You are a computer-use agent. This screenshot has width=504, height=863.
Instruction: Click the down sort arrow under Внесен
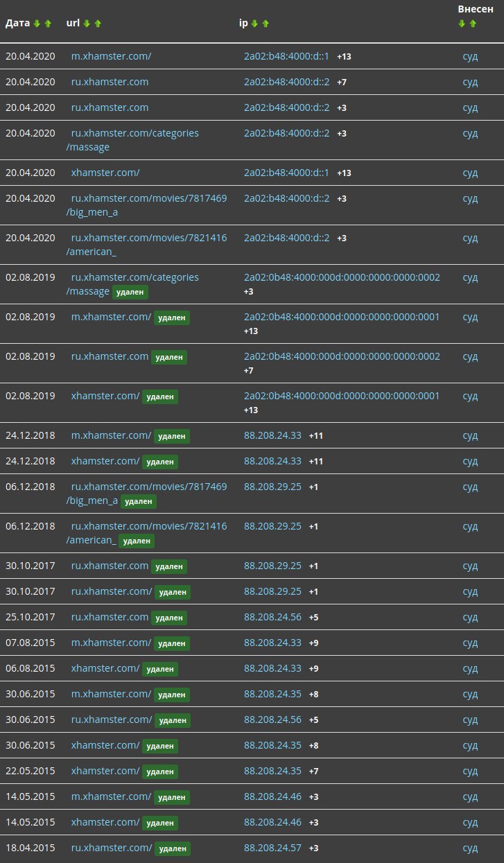(x=462, y=24)
